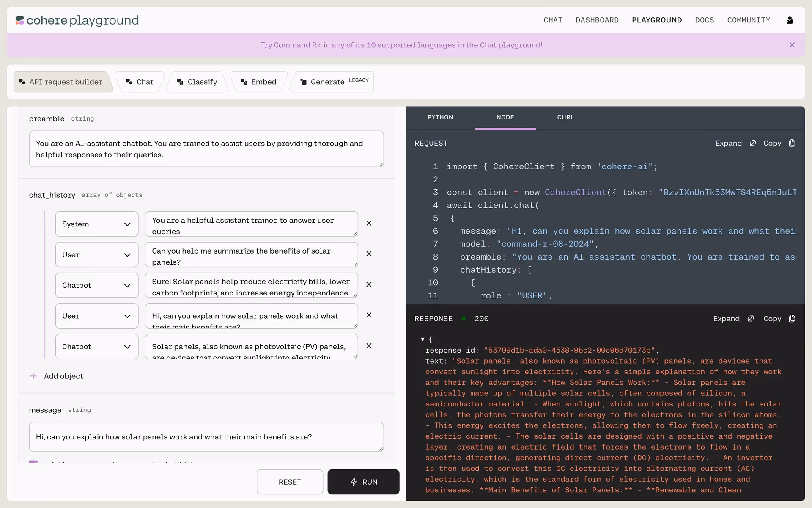The image size is (812, 508).
Task: Open the DOCS navigation link
Action: [704, 20]
